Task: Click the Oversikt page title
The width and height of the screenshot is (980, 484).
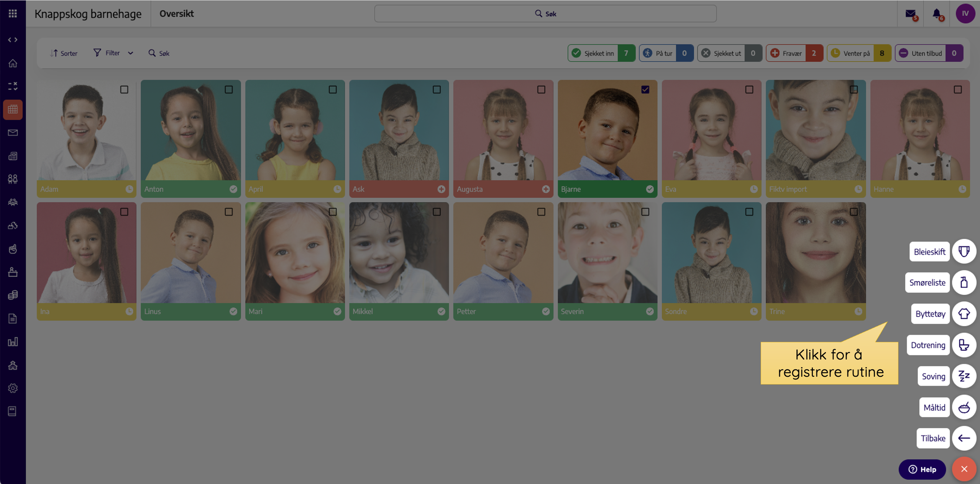Action: tap(177, 14)
